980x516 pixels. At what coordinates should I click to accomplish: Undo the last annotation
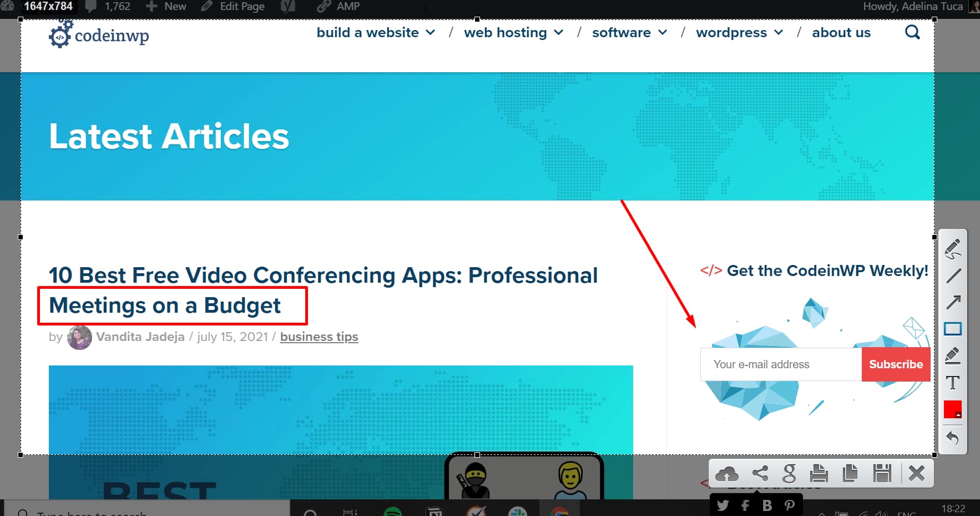(x=953, y=438)
